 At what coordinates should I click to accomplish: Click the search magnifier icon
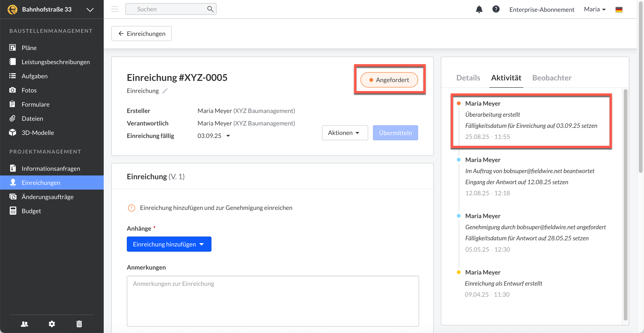(x=210, y=9)
